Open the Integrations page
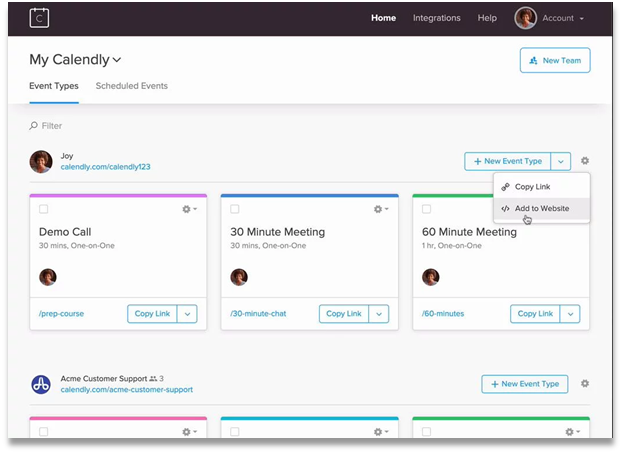The image size is (622, 453). pyautogui.click(x=436, y=18)
